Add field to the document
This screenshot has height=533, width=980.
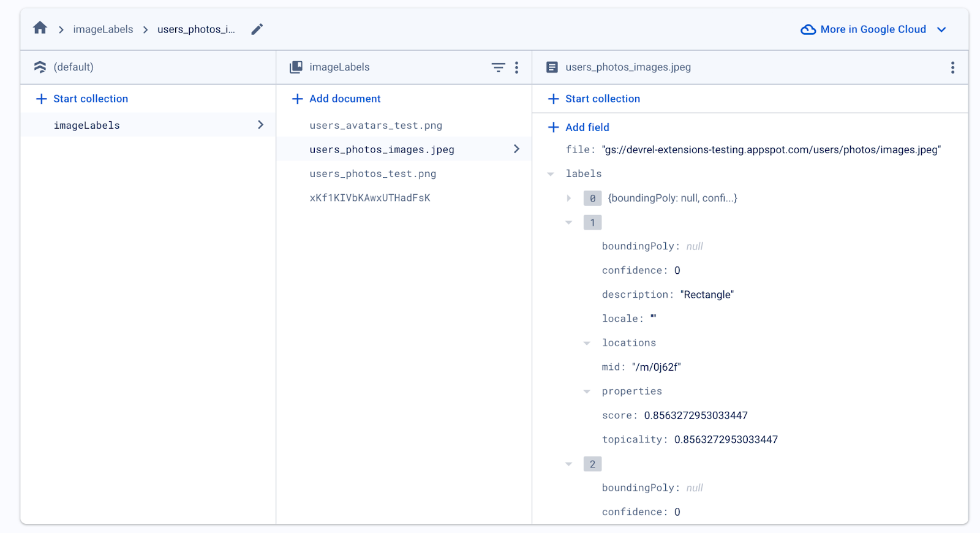pos(587,127)
